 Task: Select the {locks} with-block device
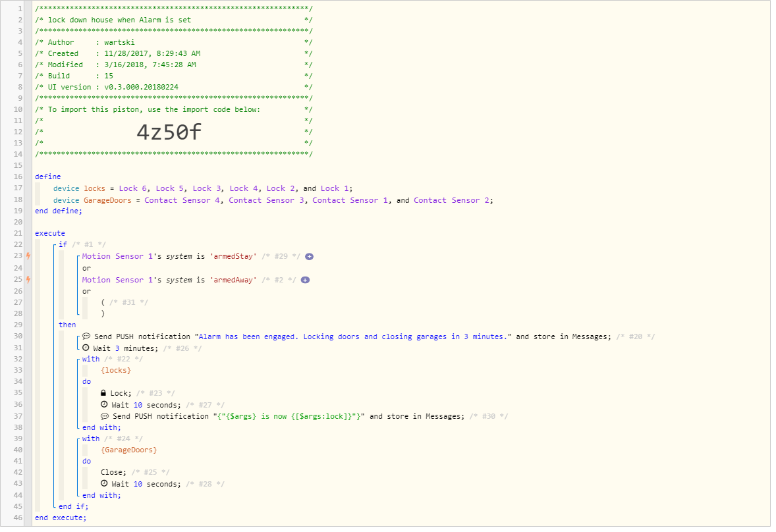(116, 370)
